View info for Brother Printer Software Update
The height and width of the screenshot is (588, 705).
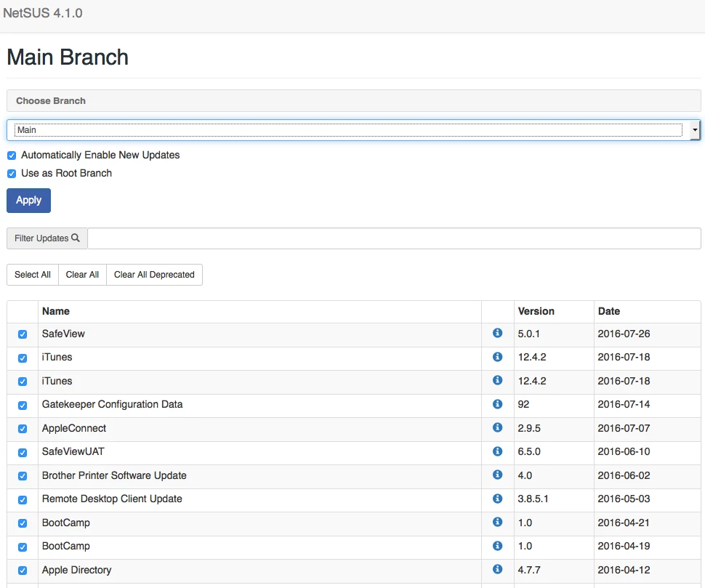[497, 475]
